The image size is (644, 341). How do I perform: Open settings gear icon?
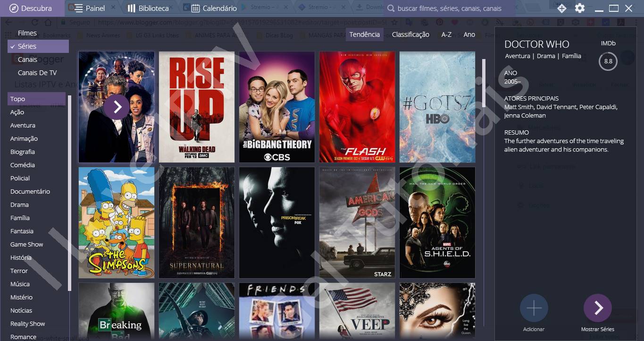[x=580, y=8]
